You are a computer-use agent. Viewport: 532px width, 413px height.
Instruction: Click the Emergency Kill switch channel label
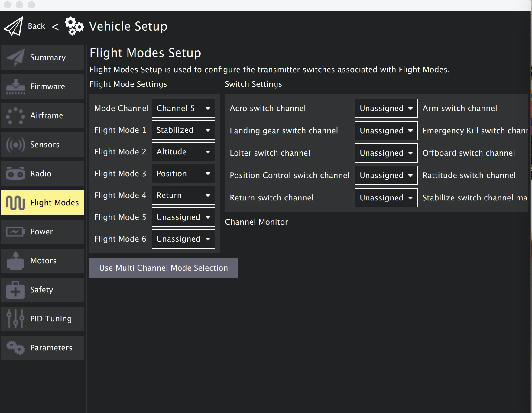(475, 131)
